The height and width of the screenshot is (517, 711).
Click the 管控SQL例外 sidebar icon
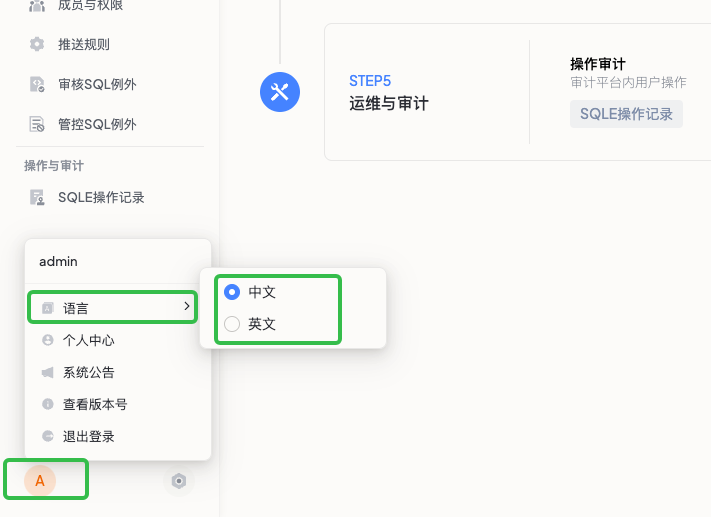point(37,124)
